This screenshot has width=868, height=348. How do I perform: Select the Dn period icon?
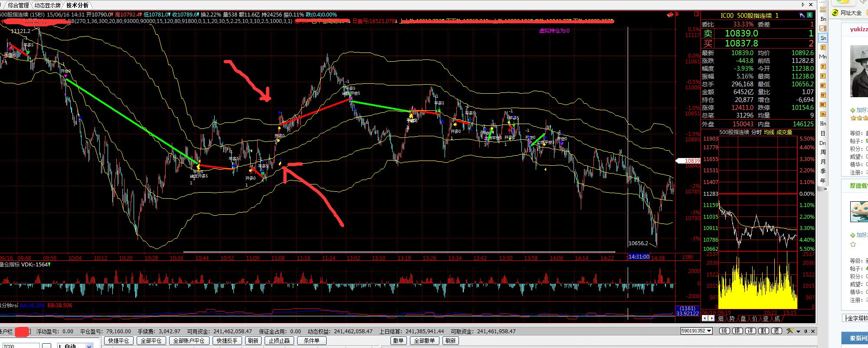pyautogui.click(x=823, y=143)
